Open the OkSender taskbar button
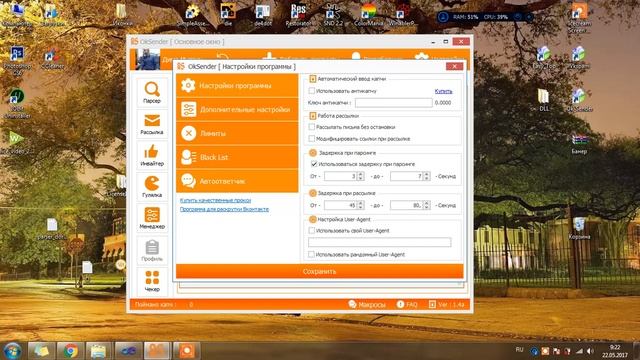Screen dimensions: 640x360 (157, 351)
